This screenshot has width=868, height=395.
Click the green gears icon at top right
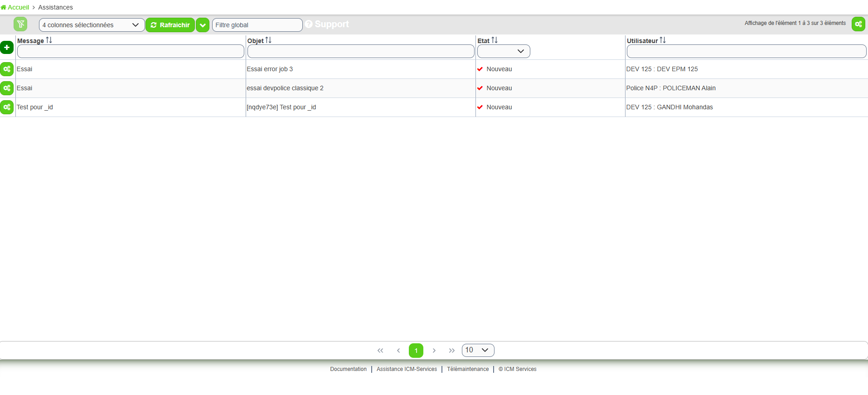[x=858, y=24]
